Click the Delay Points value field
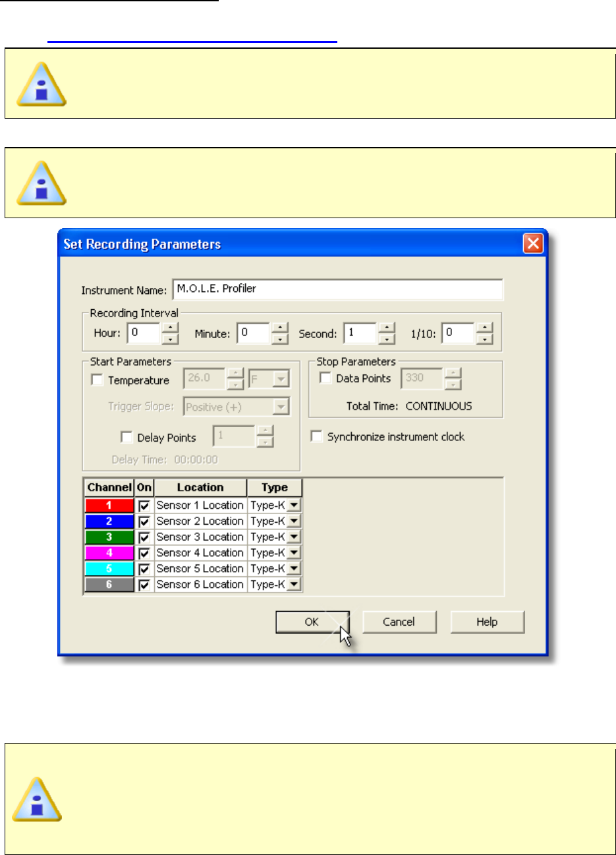616x855 pixels. tap(234, 436)
